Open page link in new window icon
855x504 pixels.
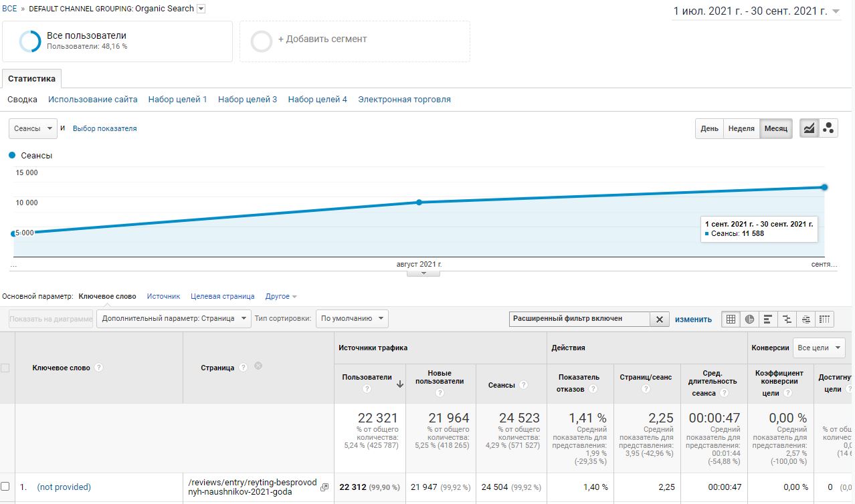[324, 487]
